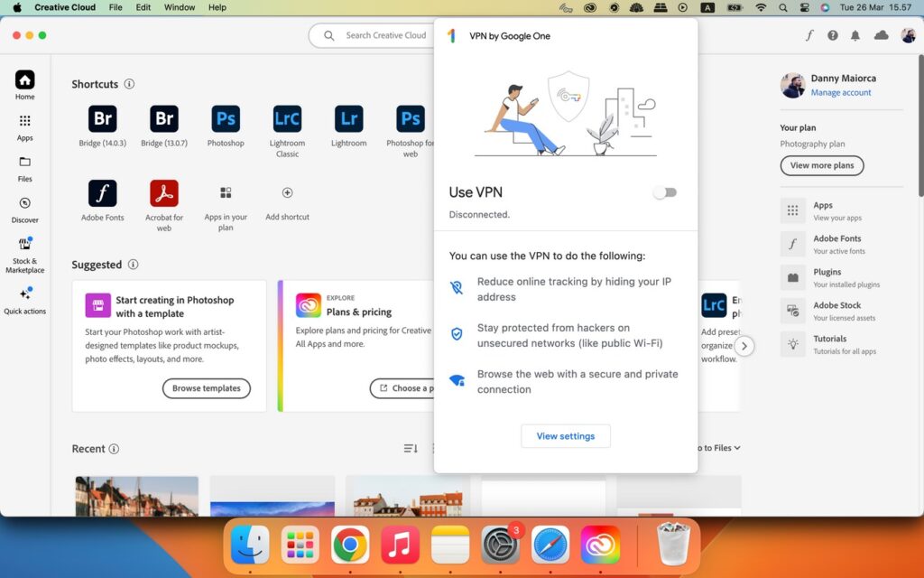Screen dimensions: 924x578
Task: Open the help question mark icon
Action: point(833,35)
